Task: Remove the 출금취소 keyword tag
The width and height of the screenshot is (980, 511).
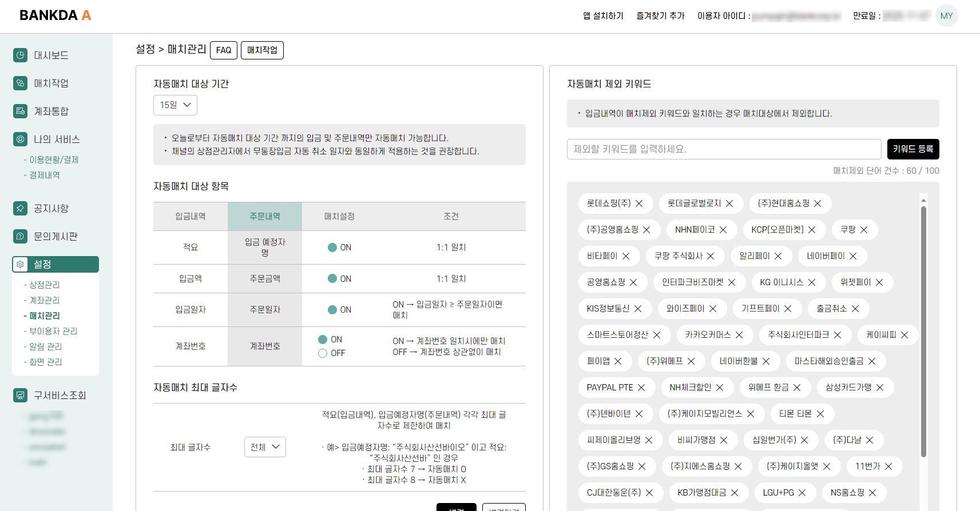Action: point(855,309)
